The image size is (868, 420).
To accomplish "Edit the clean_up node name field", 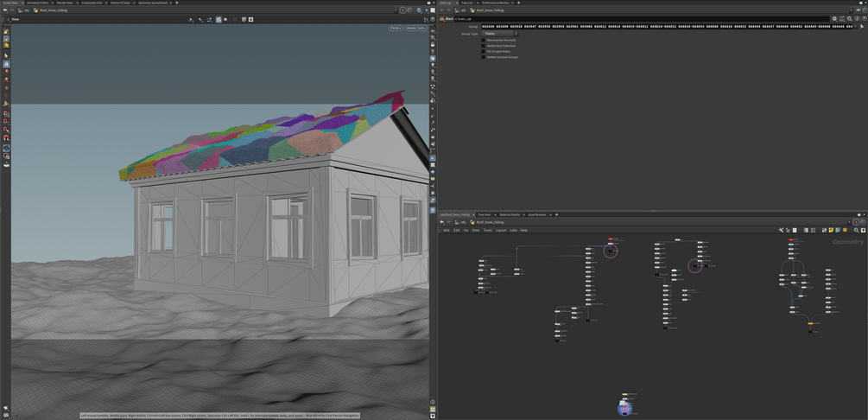I will point(642,19).
